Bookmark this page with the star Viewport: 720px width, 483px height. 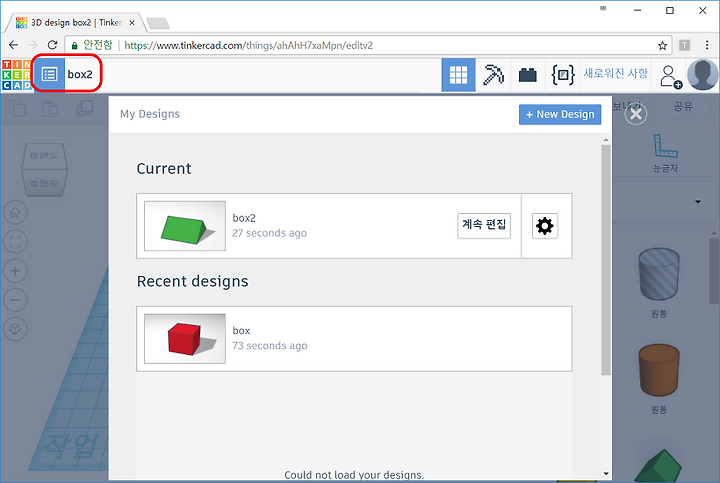click(x=662, y=45)
